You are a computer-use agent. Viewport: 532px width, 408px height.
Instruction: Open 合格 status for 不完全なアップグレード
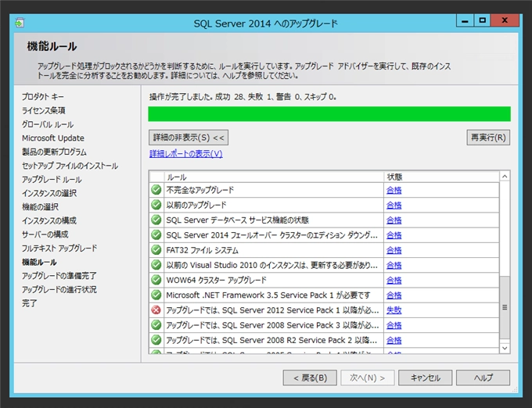(x=394, y=190)
